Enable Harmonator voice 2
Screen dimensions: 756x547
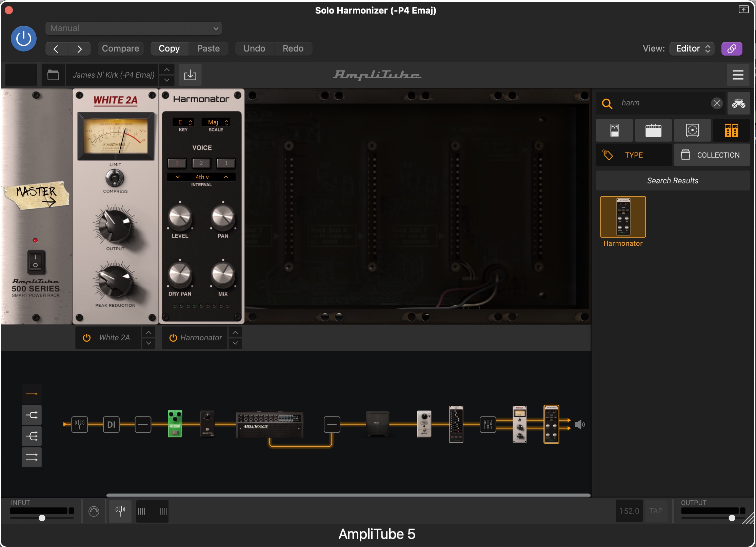pyautogui.click(x=201, y=163)
